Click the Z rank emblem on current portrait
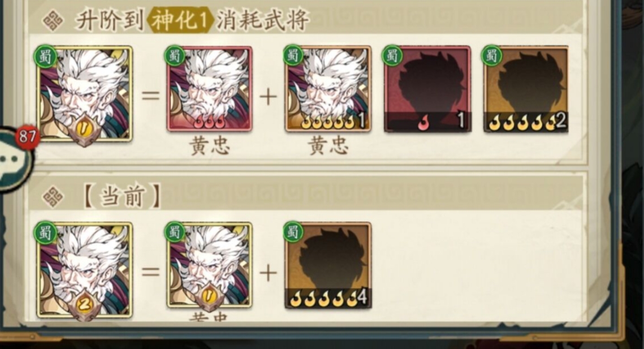 [x=85, y=306]
